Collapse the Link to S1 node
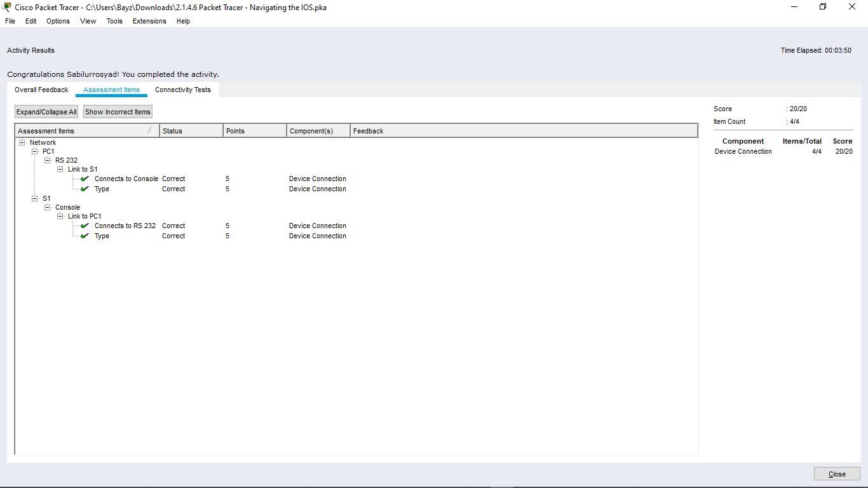This screenshot has width=868, height=488. (60, 169)
